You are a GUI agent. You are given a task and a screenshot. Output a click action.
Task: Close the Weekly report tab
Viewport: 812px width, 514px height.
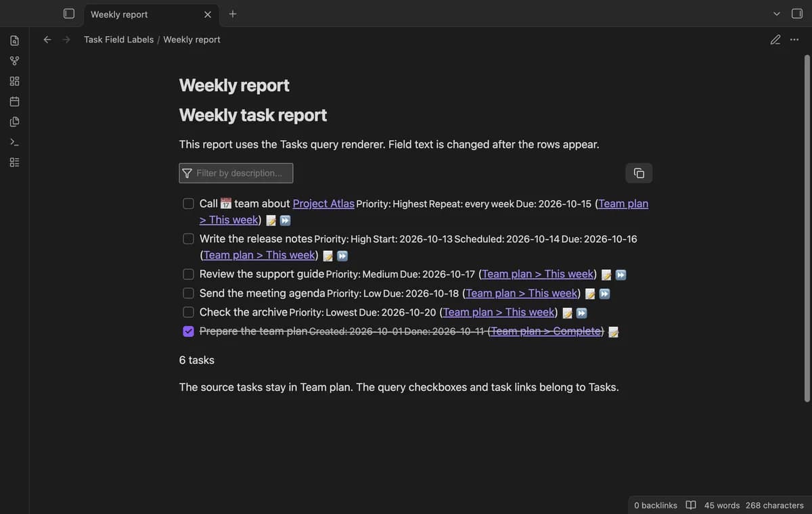tap(208, 14)
